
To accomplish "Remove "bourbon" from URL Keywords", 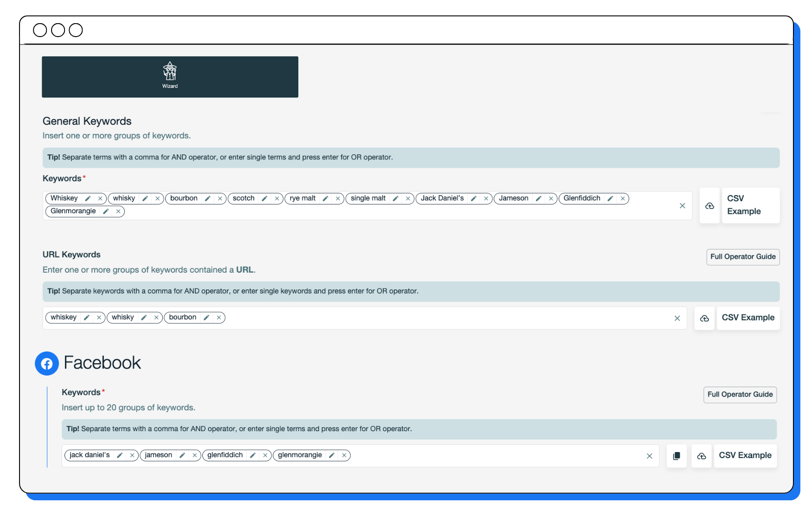I will pos(218,317).
